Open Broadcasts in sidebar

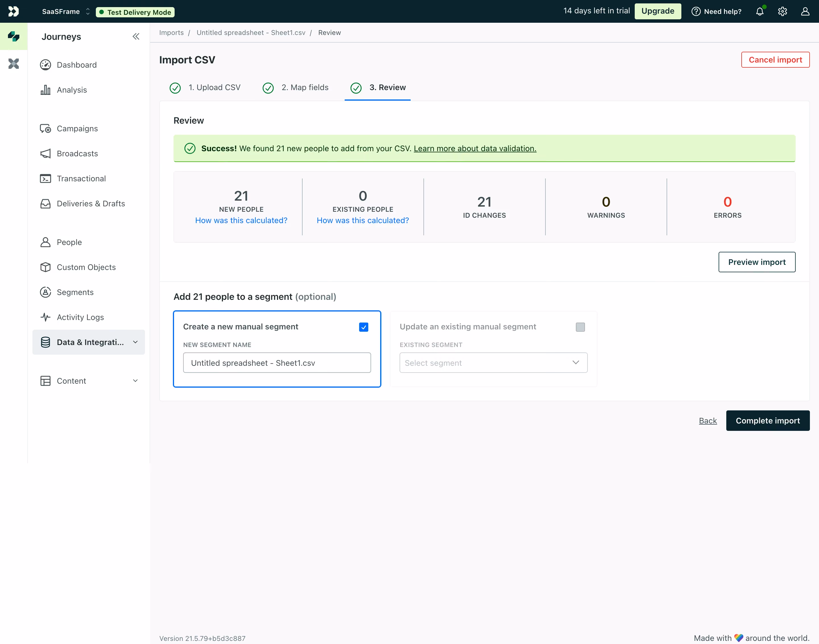coord(89,153)
